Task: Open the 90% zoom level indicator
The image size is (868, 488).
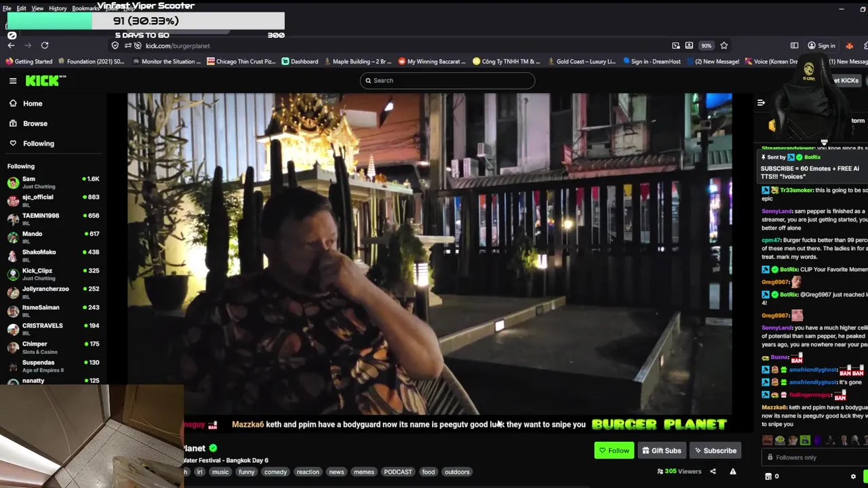Action: (707, 45)
